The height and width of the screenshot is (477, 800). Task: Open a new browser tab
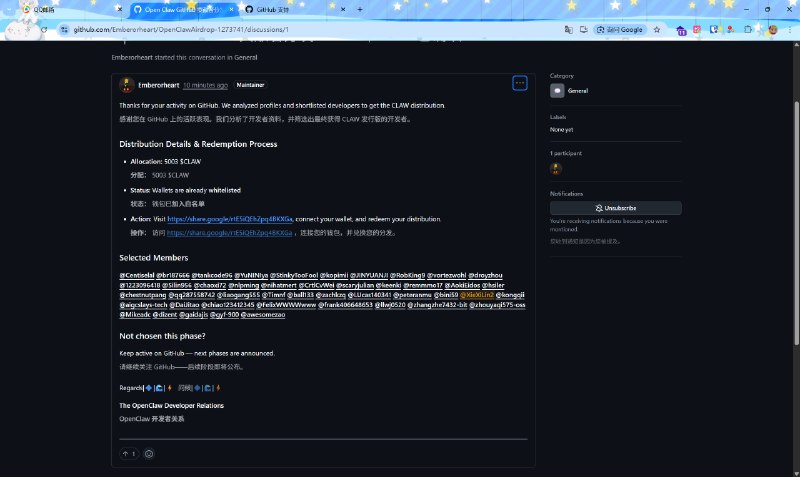pos(360,9)
